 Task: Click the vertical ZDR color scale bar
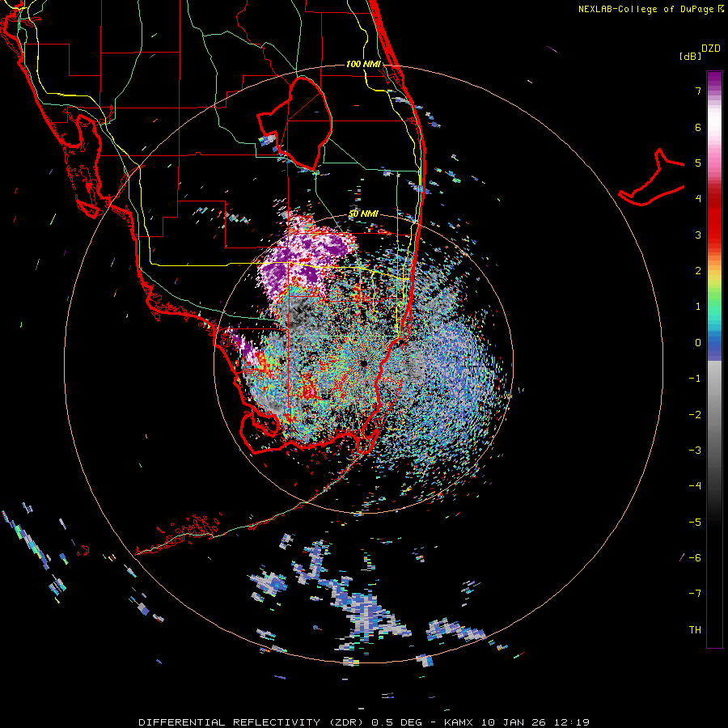(x=714, y=359)
